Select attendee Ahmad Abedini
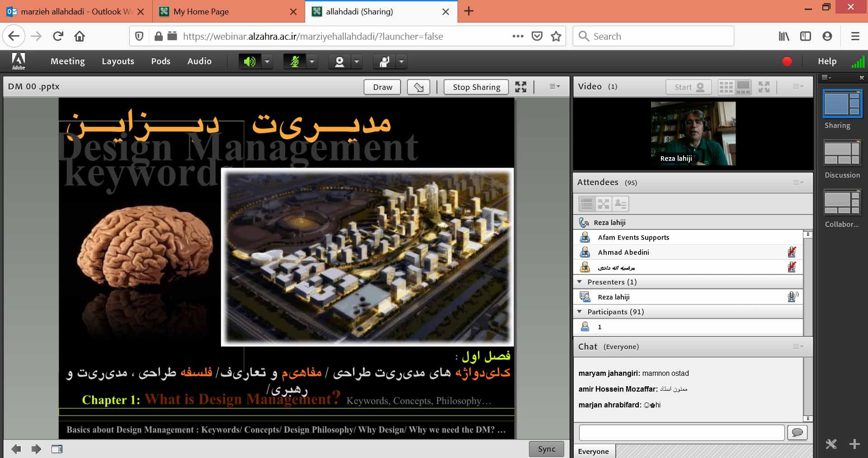Image resolution: width=868 pixels, height=458 pixels. coord(688,252)
